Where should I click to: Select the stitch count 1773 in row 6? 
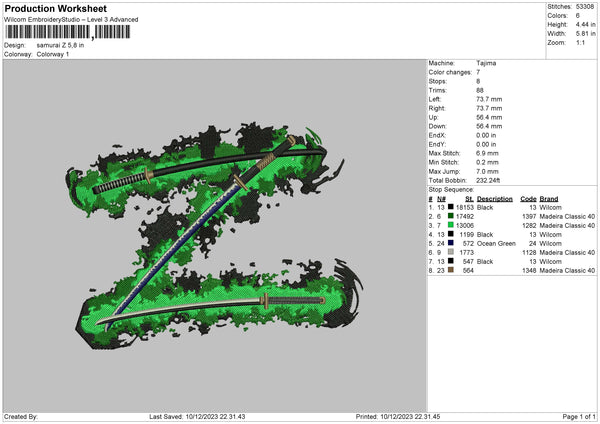(x=466, y=253)
